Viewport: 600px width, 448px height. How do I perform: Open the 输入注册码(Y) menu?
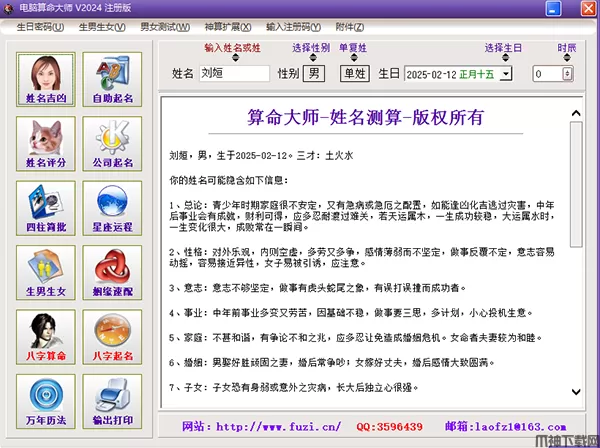(293, 27)
